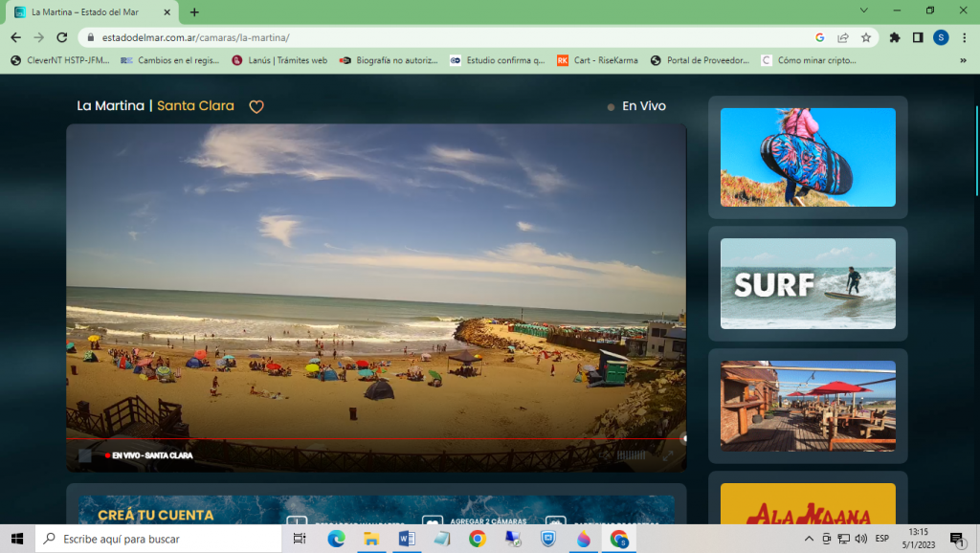Reload the La Martina page
The image size is (980, 553).
[62, 37]
